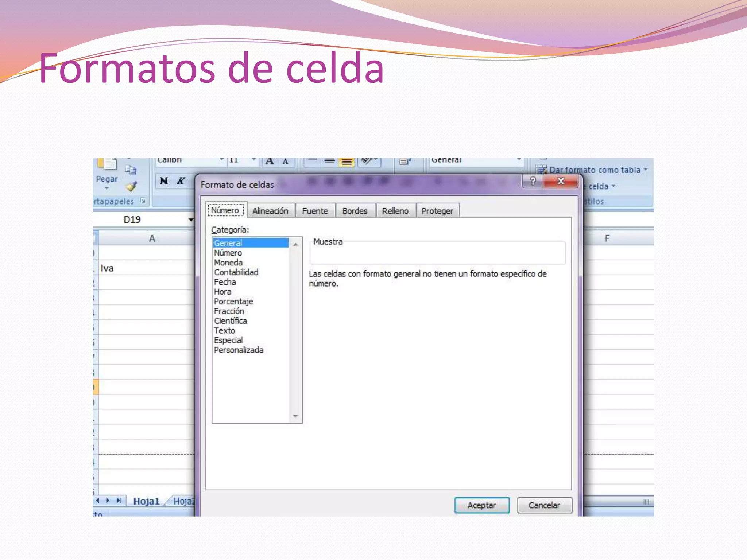Viewport: 747px width, 560px height.
Task: Switch to the Proteger tab
Action: pos(437,211)
